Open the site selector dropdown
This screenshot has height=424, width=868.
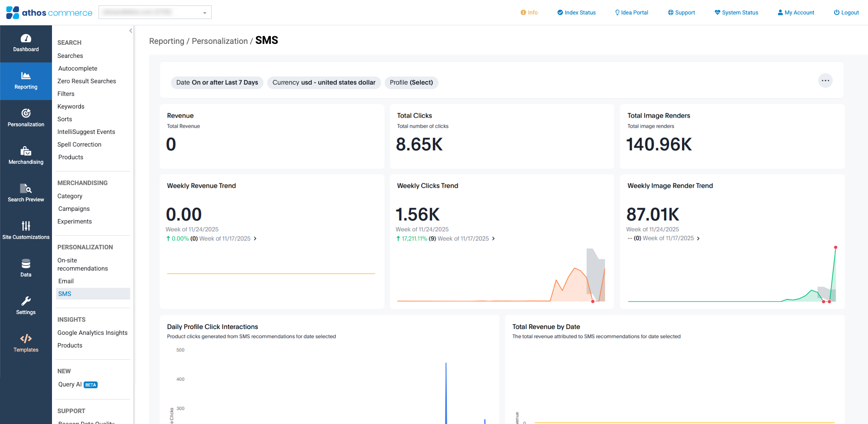(155, 13)
